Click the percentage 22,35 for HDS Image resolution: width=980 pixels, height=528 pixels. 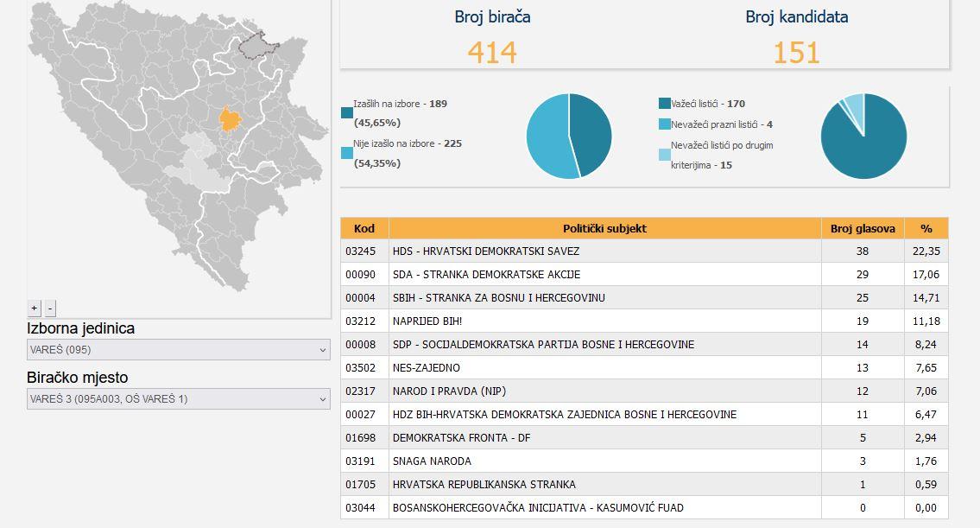click(x=926, y=251)
